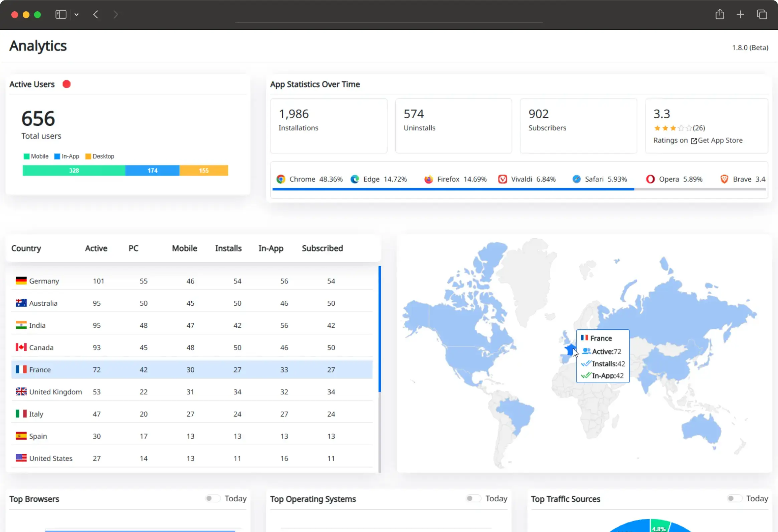778x532 pixels.
Task: Click the Installs checkmark icon in tooltip
Action: (586, 363)
